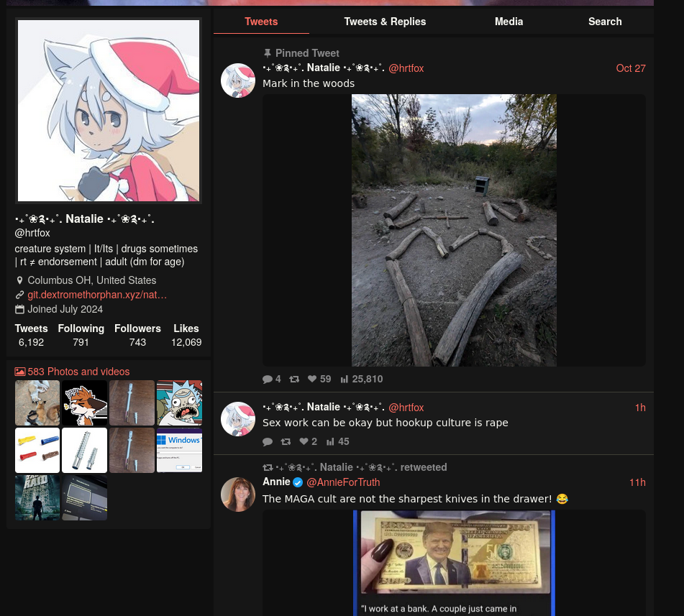Click the views chart icon showing 25,810
Image resolution: width=684 pixels, height=616 pixels.
pyautogui.click(x=345, y=380)
